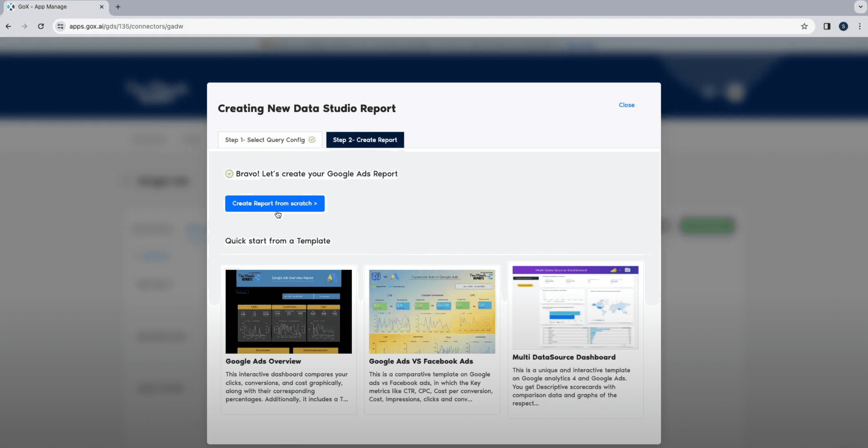Open a new browser tab
868x448 pixels.
[x=118, y=7]
